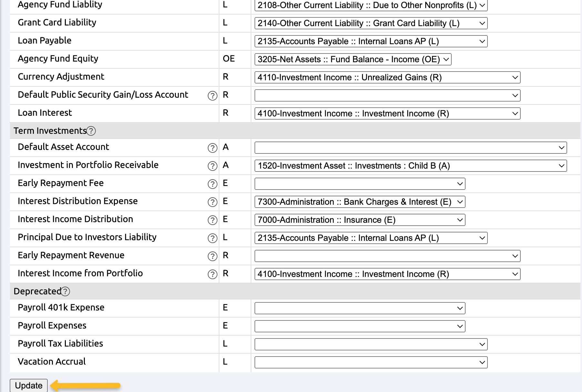Click the Loan Interest row label
The width and height of the screenshot is (582, 392).
coord(45,113)
